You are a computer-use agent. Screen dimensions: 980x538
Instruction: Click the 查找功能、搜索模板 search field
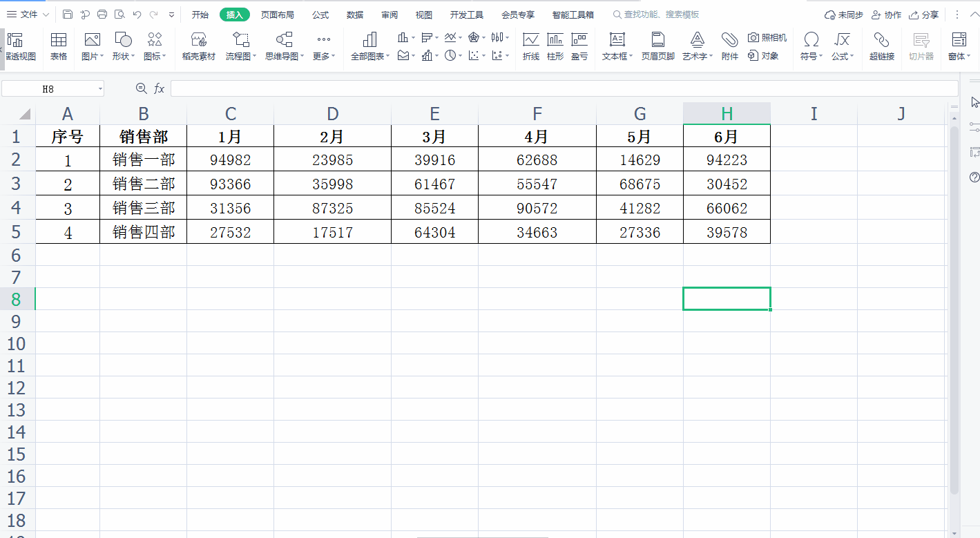click(656, 15)
